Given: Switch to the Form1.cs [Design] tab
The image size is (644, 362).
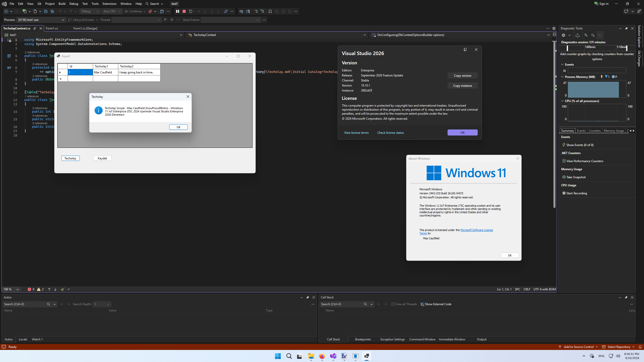Looking at the screenshot, I should 85,28.
